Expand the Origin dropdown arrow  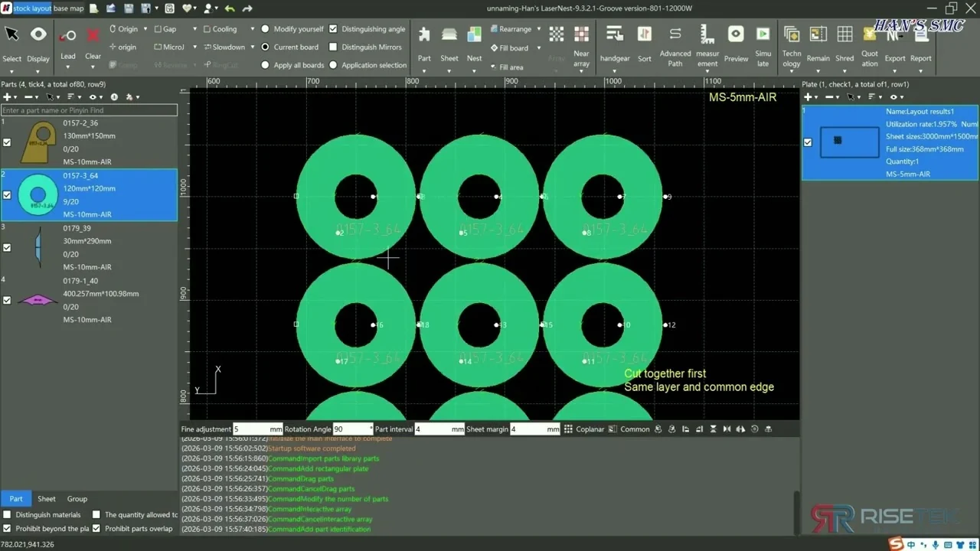click(145, 29)
